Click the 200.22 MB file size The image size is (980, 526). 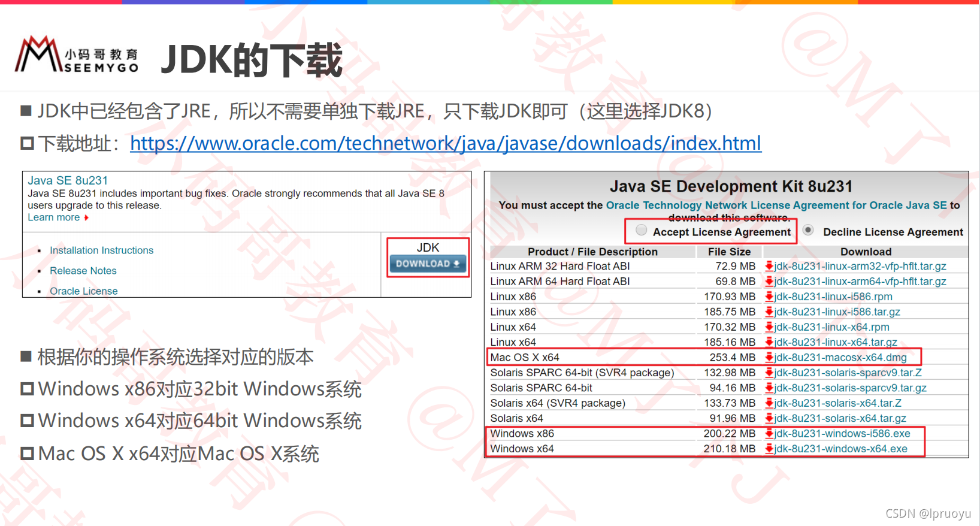[x=729, y=434]
